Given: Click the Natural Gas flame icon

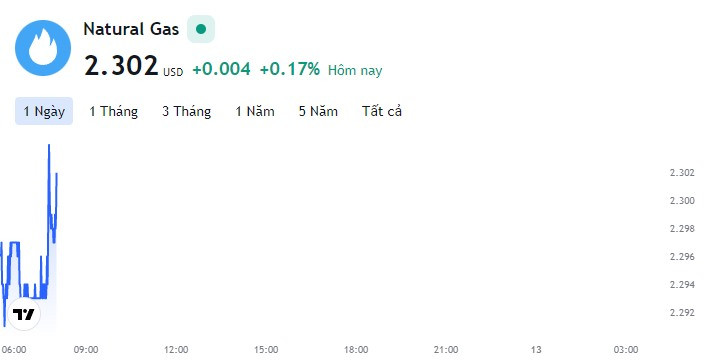Looking at the screenshot, I should point(43,48).
